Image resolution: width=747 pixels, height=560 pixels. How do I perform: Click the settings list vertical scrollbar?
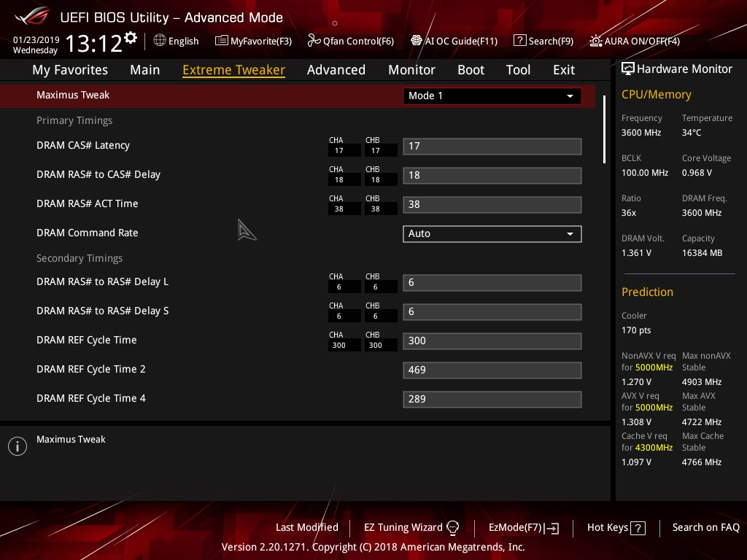click(604, 130)
